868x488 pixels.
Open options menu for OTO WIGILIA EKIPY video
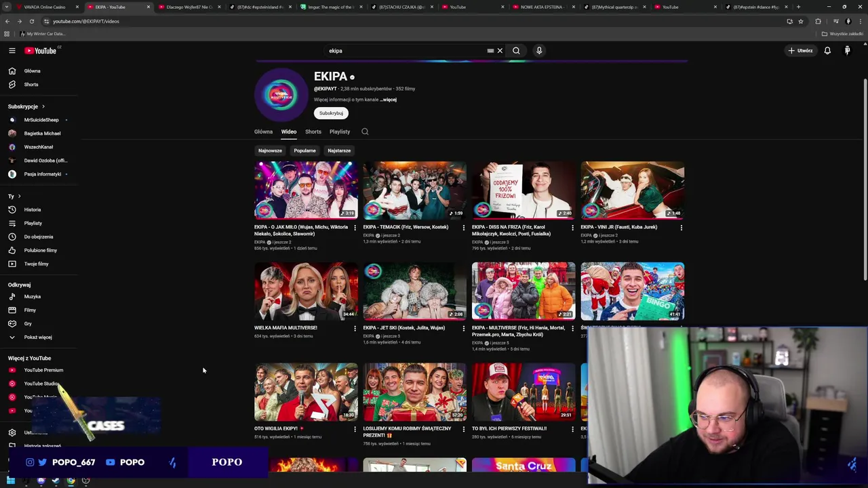click(x=355, y=429)
